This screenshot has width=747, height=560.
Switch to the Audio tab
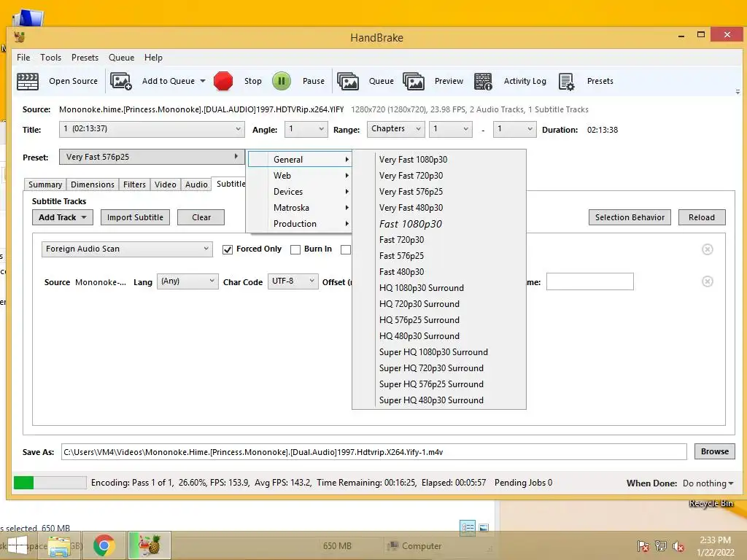point(196,184)
